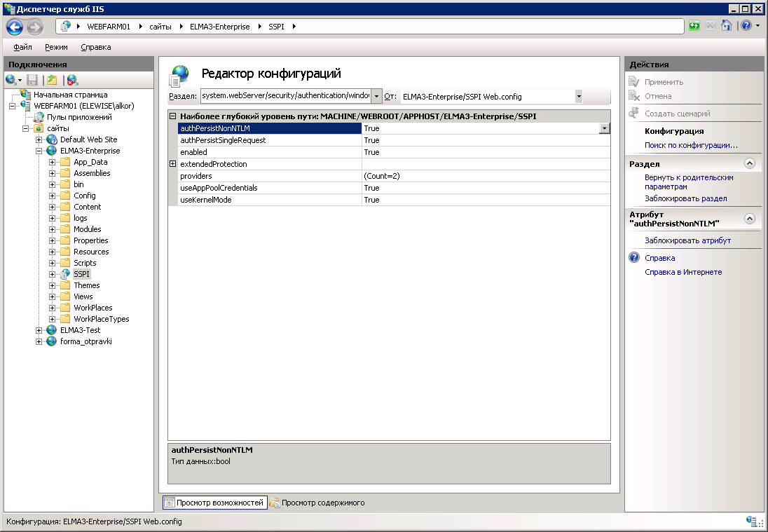This screenshot has width=768, height=532.
Task: Click the blue Help question mark icon
Action: pos(746,26)
